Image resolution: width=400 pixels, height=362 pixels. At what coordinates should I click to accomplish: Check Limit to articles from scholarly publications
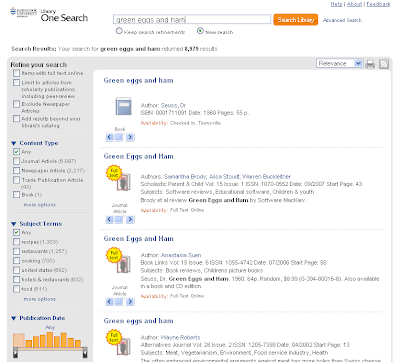pyautogui.click(x=16, y=82)
